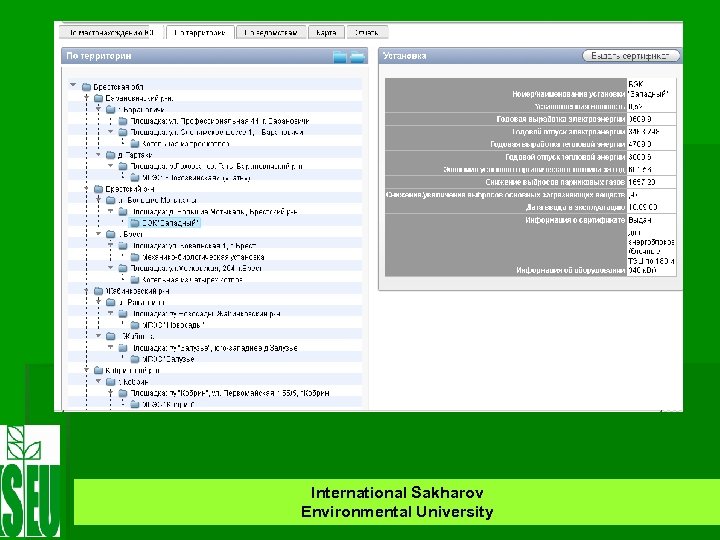Click the Информация о сертификате label
The image size is (720, 540).
[575, 220]
